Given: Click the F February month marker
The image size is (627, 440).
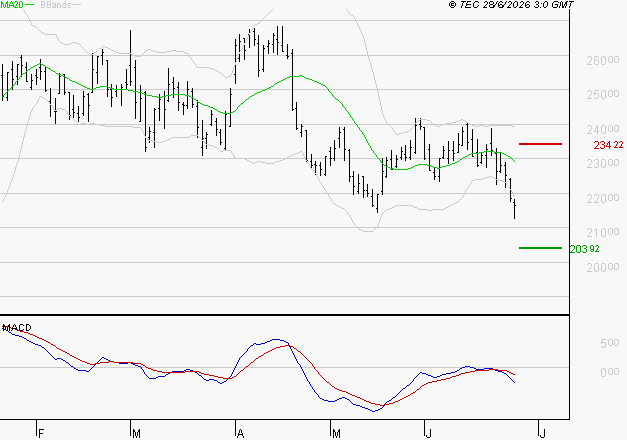Looking at the screenshot, I should click(40, 434).
